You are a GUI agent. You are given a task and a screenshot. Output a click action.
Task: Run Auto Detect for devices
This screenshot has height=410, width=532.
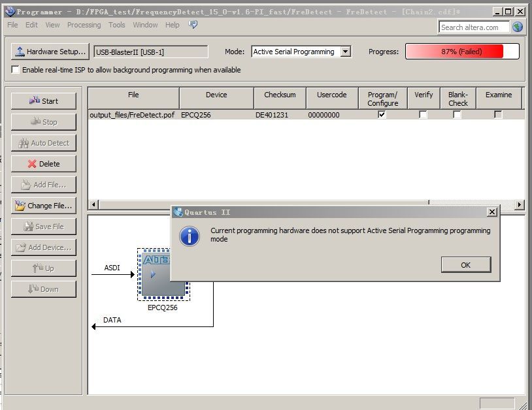(43, 143)
